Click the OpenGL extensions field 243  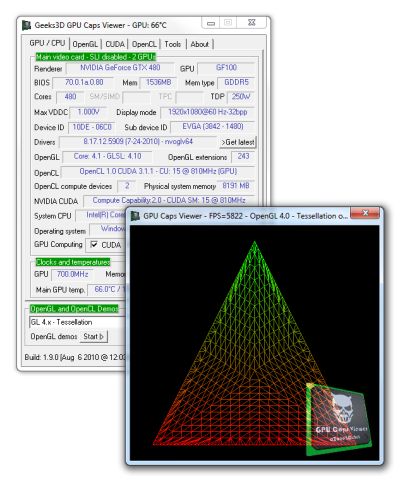coord(243,156)
